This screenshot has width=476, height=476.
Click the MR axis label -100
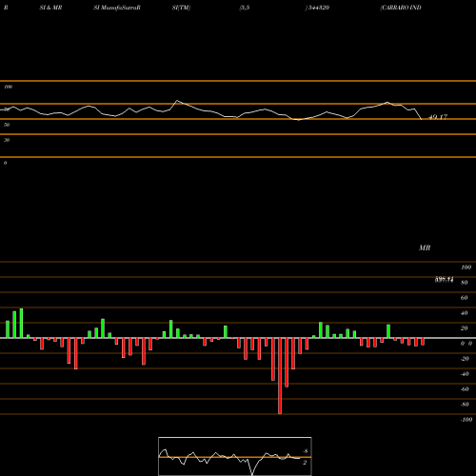(466, 420)
